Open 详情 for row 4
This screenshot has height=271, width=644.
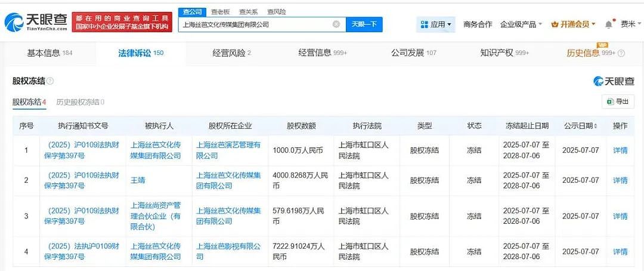[620, 252]
